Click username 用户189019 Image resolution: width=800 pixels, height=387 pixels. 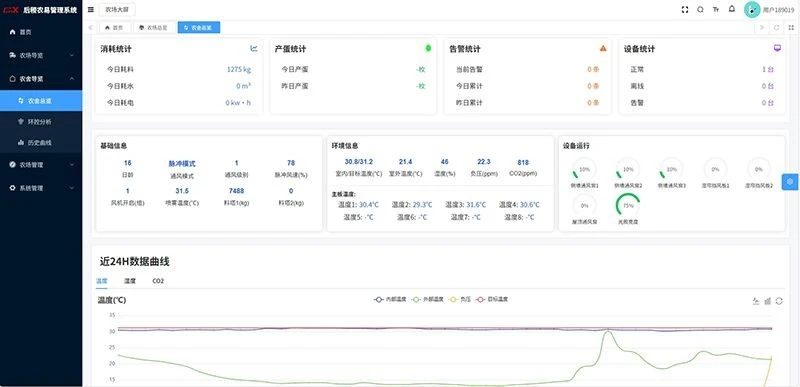779,10
